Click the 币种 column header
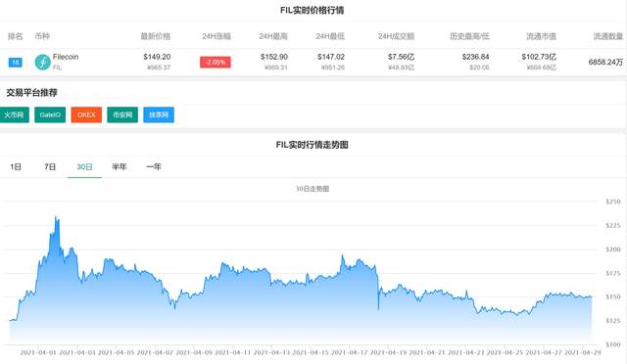The height and width of the screenshot is (364, 627). click(x=42, y=36)
